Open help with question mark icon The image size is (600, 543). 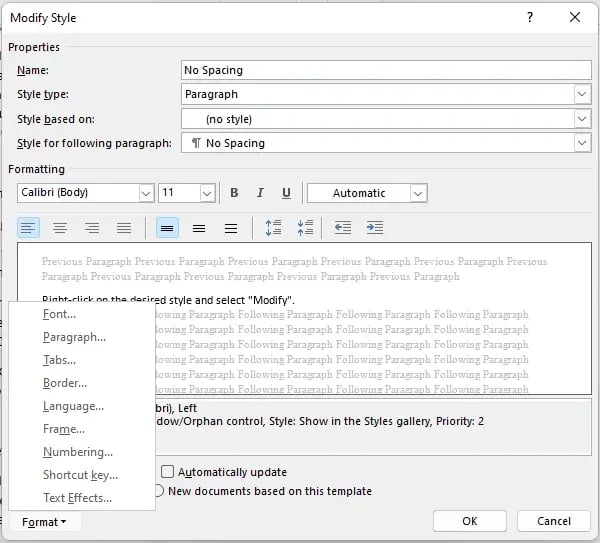530,17
